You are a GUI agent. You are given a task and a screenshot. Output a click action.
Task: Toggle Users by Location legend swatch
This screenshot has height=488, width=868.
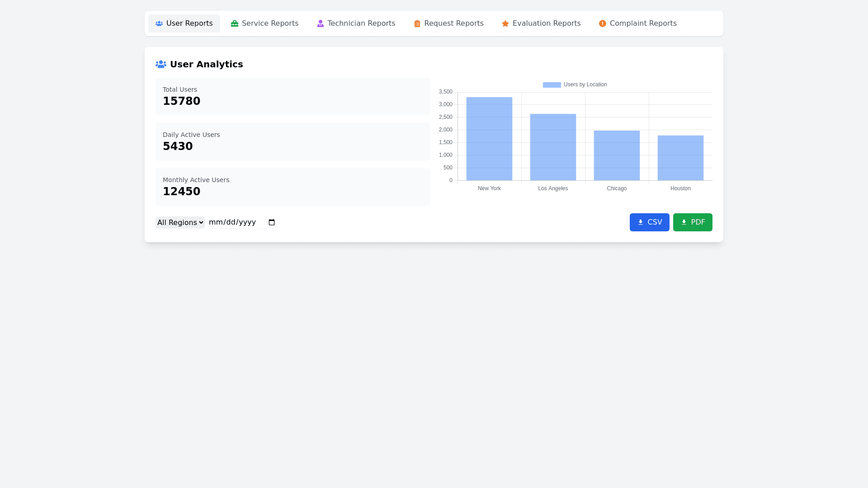tap(552, 85)
